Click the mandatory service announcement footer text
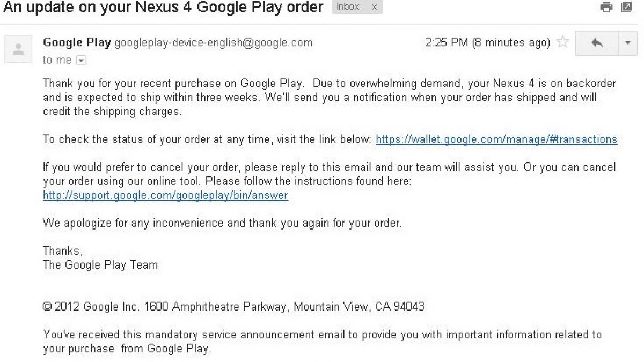The image size is (644, 362). [x=322, y=342]
